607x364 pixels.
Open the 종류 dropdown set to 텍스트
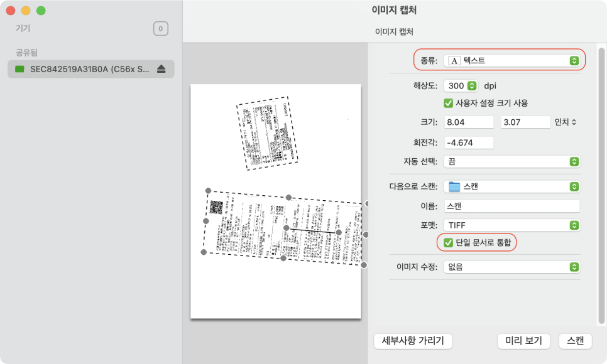(511, 61)
